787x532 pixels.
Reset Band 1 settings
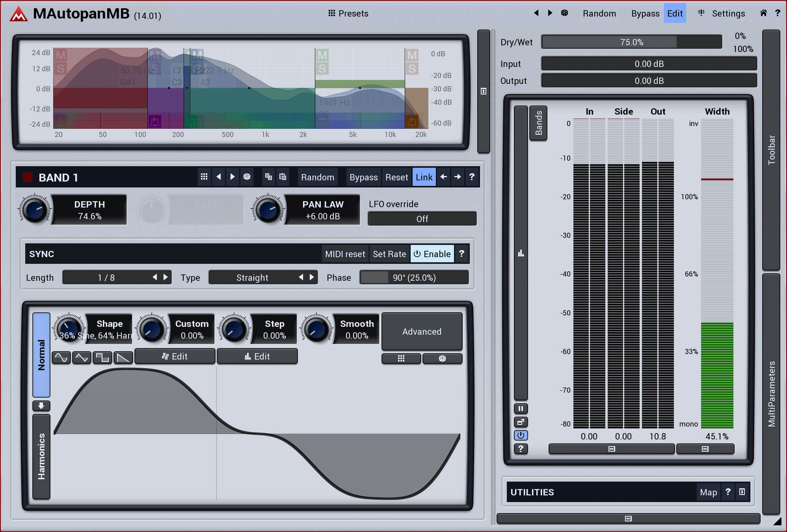(396, 177)
